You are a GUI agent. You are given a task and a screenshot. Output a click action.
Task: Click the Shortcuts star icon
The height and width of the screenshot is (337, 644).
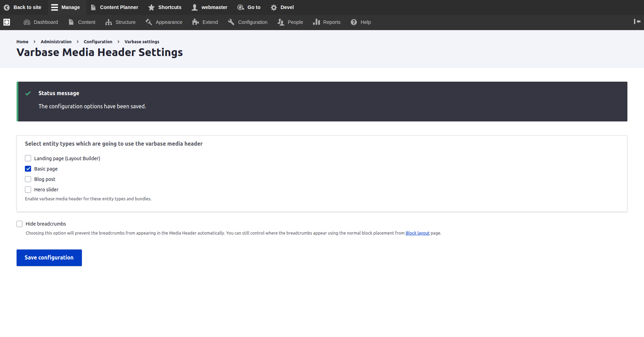[x=151, y=7]
